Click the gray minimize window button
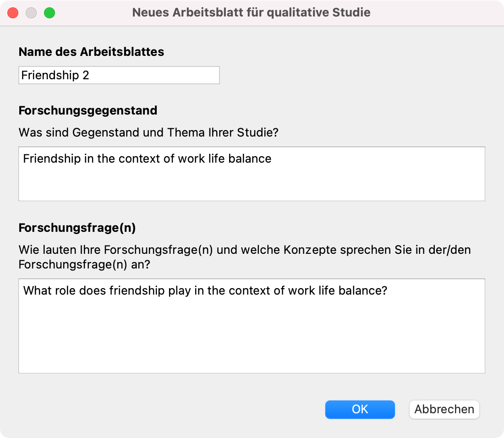The width and height of the screenshot is (504, 438). pyautogui.click(x=31, y=13)
